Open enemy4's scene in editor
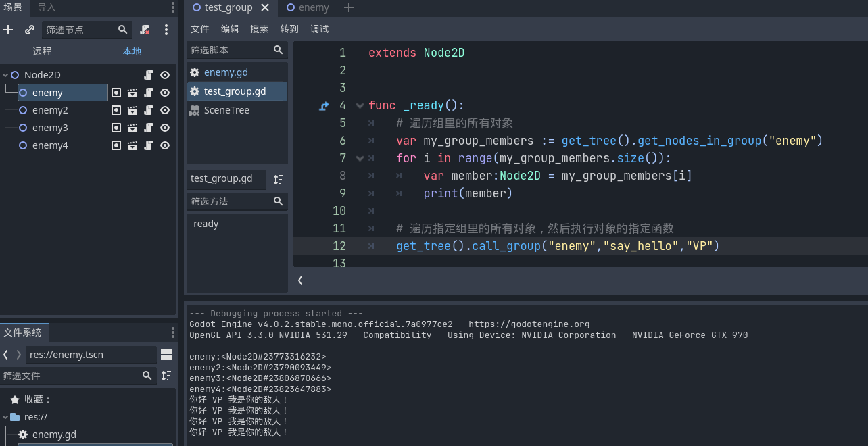This screenshot has width=868, height=446. click(132, 145)
